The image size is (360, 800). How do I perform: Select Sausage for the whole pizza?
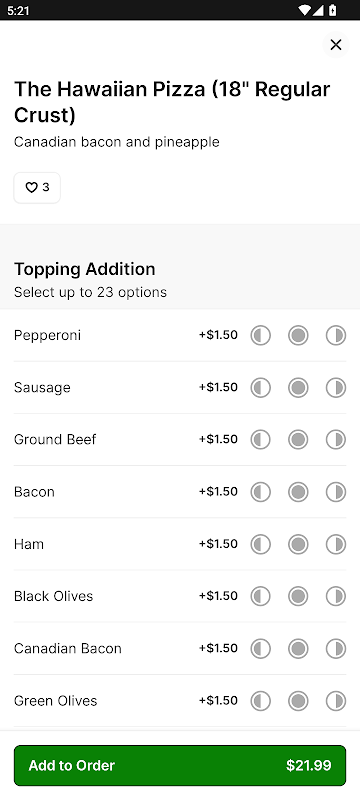tap(298, 388)
